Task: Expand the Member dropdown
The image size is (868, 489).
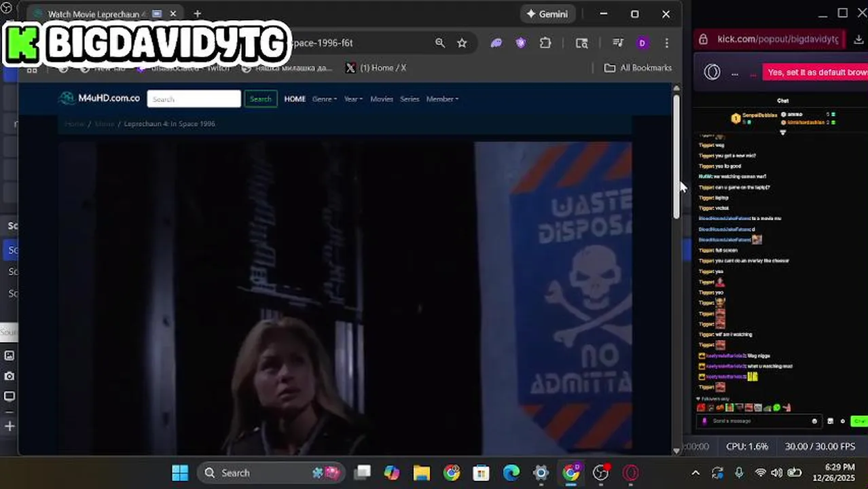Action: pyautogui.click(x=442, y=99)
